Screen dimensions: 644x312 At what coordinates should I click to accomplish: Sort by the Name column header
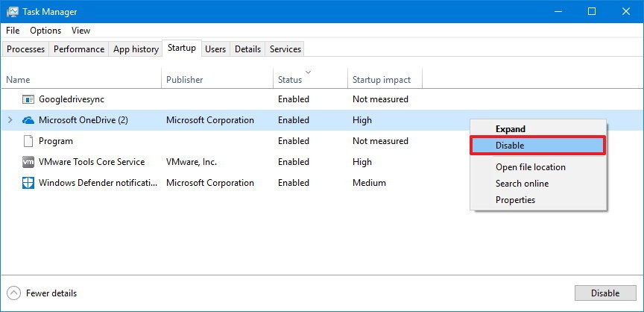pos(81,78)
